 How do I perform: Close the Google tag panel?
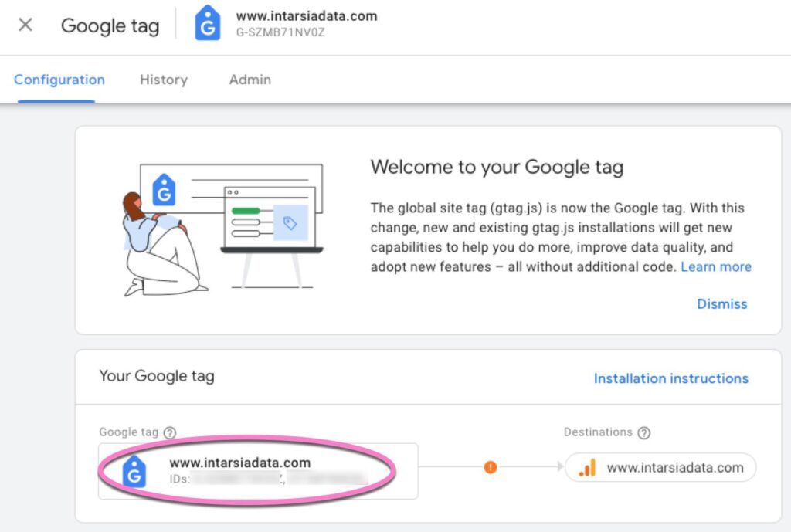click(25, 25)
